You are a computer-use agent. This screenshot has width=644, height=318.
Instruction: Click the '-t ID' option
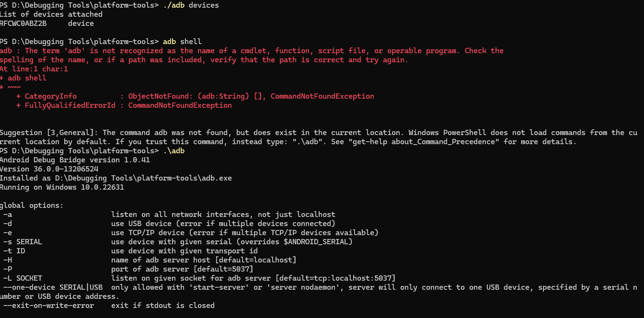click(x=14, y=251)
